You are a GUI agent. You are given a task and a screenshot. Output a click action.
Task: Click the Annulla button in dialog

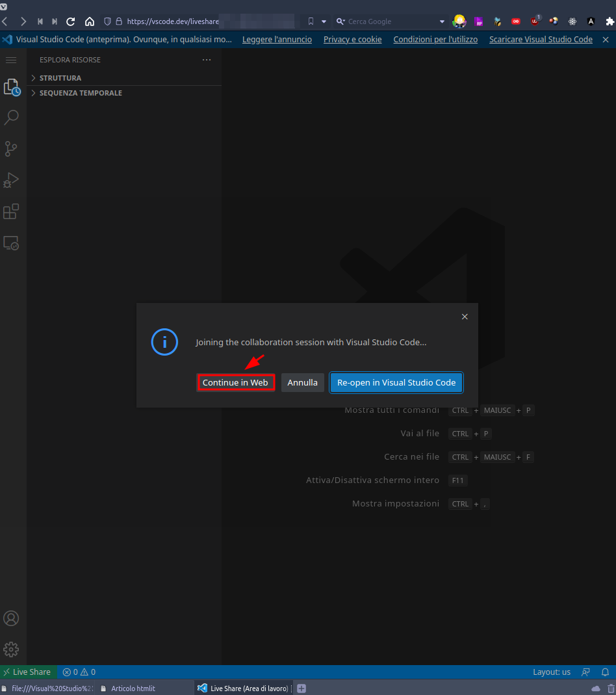(x=302, y=382)
